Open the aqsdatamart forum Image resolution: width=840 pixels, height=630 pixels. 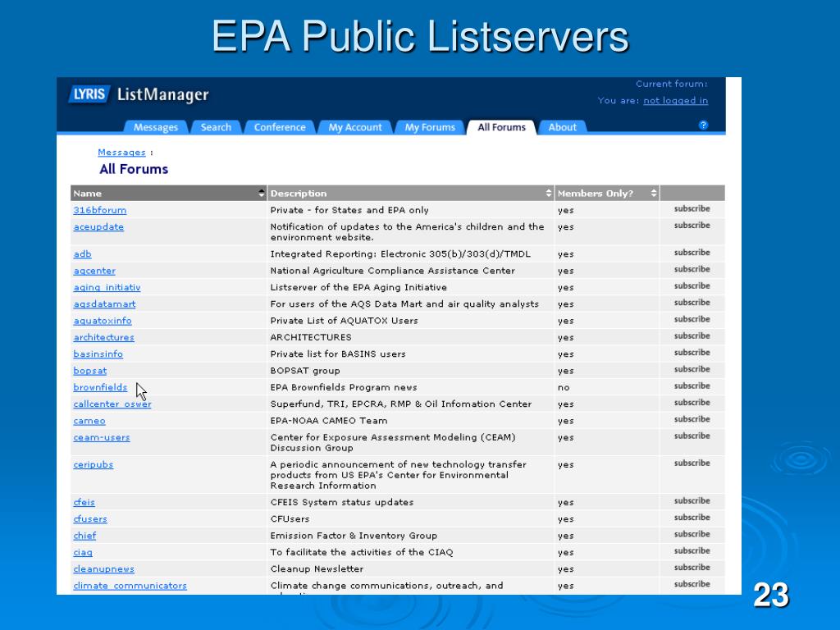pos(104,304)
